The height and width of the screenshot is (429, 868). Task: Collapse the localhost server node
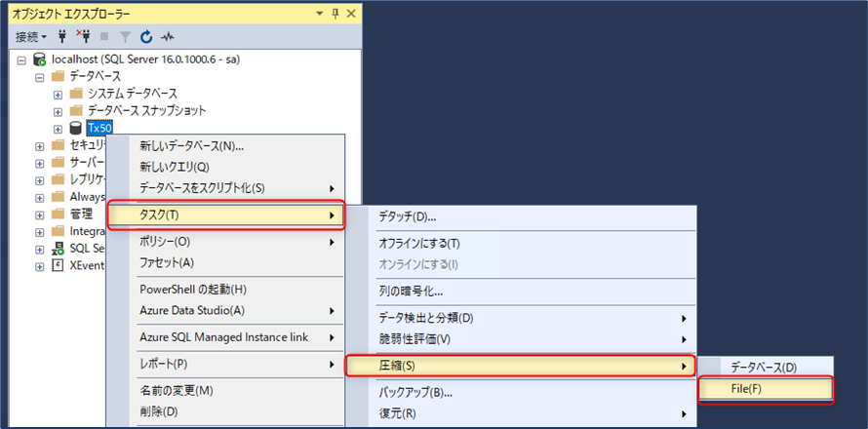(x=21, y=59)
